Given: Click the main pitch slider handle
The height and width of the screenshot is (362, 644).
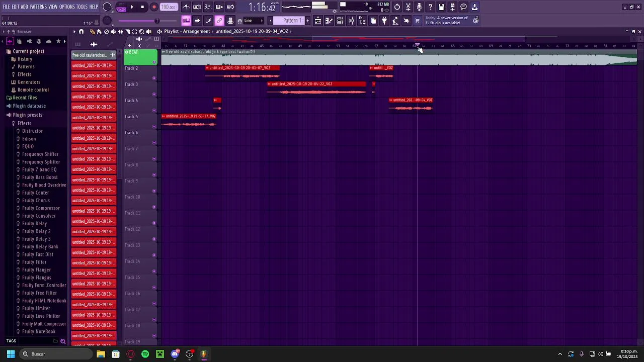Looking at the screenshot, I should [156, 21].
